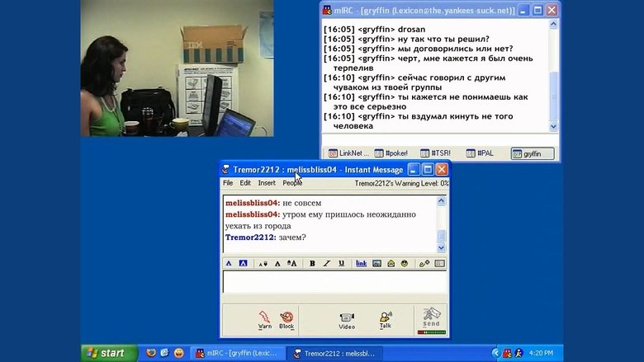Image resolution: width=644 pixels, height=362 pixels.
Task: Click the Warn lightning bolt icon
Action: click(x=264, y=319)
